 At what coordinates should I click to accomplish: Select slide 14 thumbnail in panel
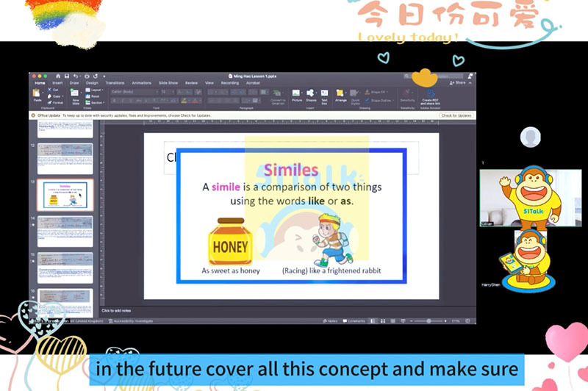click(x=65, y=232)
